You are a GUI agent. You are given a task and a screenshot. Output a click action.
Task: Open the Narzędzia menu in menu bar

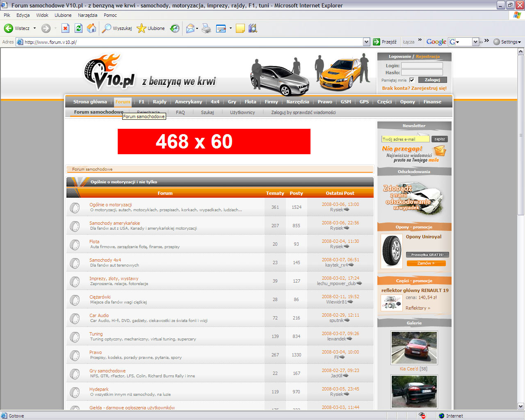coord(87,15)
